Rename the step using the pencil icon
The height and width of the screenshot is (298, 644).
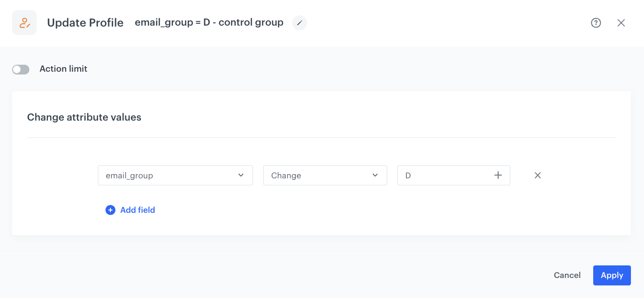[x=299, y=22]
